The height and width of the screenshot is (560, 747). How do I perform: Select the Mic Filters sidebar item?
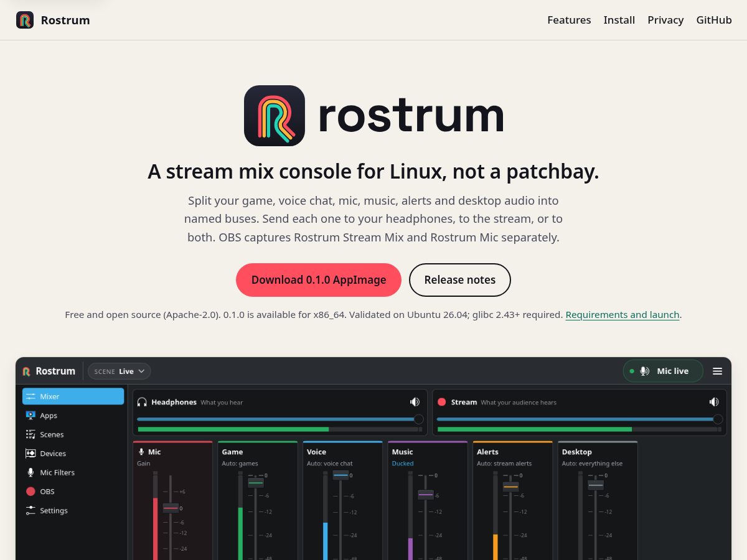[x=73, y=472]
